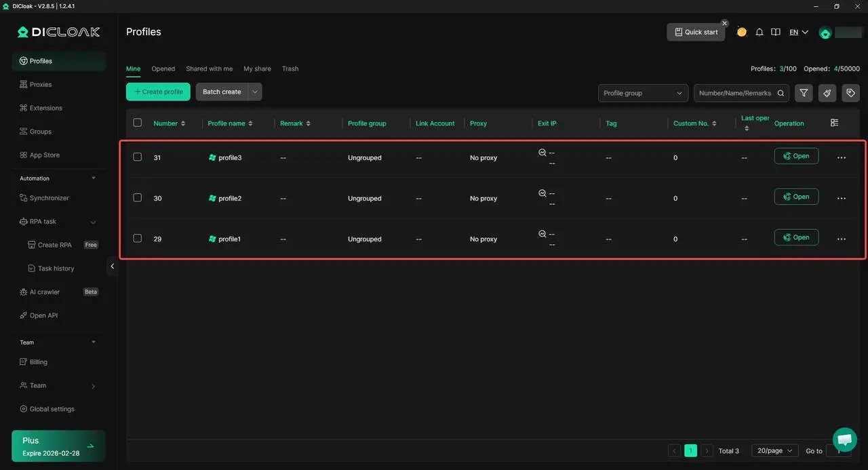Click the brush clear-cache icon

827,93
